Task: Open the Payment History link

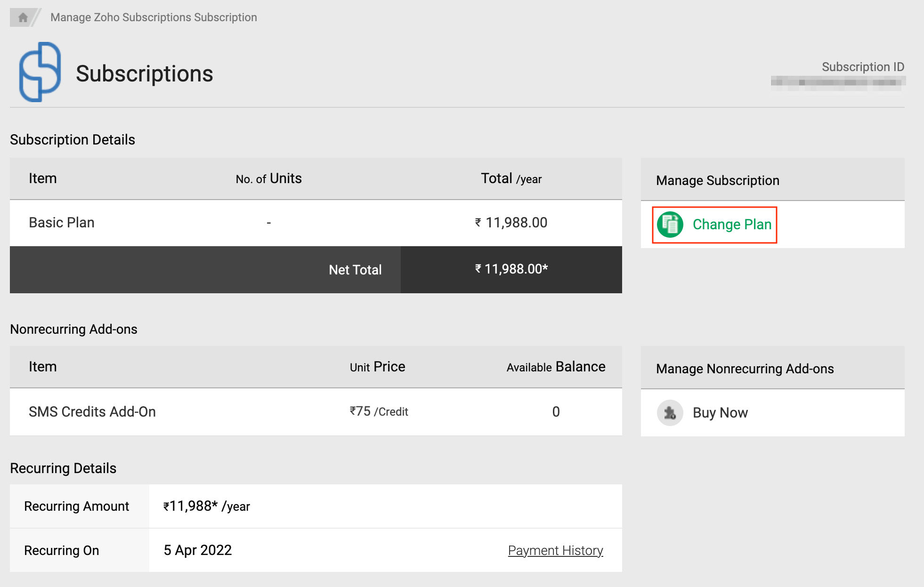Action: click(555, 550)
